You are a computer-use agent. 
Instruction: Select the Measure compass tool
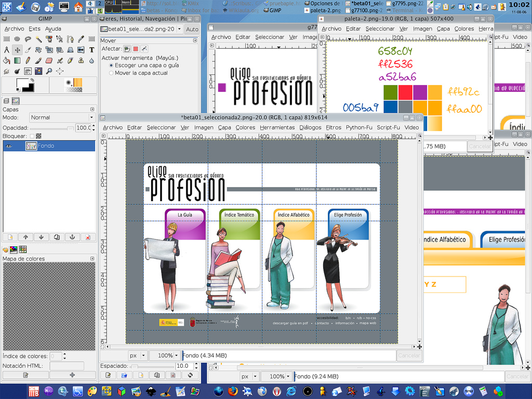[x=6, y=50]
